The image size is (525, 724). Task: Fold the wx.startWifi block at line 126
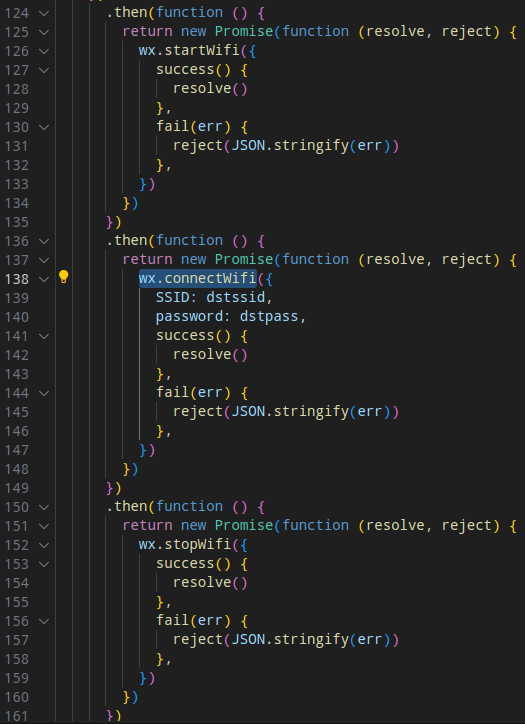(44, 51)
